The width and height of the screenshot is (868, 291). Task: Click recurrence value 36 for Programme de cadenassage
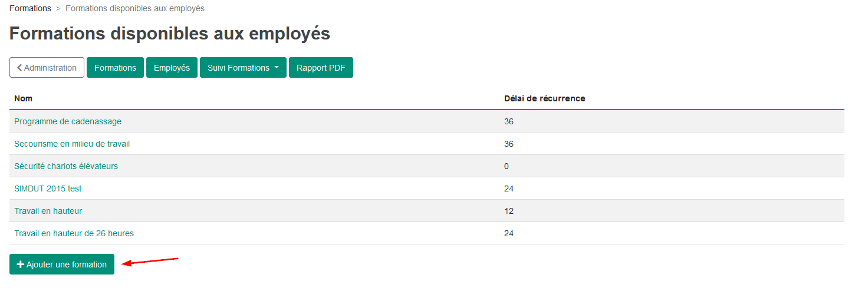click(509, 121)
